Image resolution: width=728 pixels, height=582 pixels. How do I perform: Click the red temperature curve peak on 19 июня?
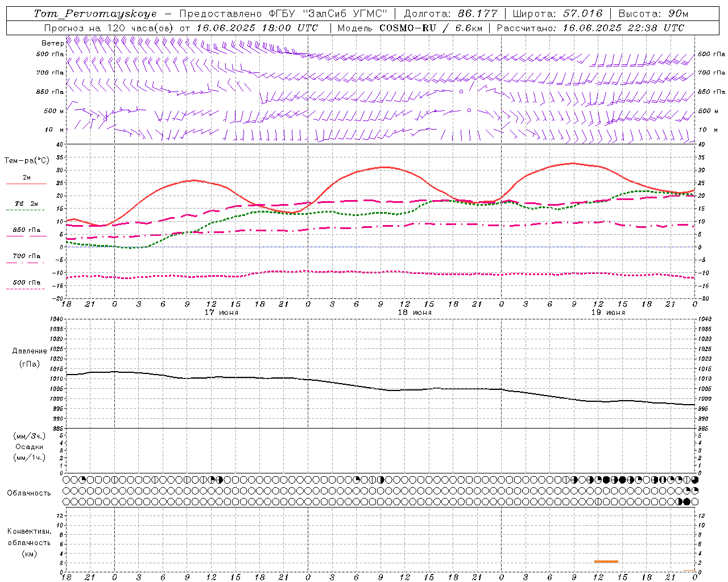pos(573,163)
